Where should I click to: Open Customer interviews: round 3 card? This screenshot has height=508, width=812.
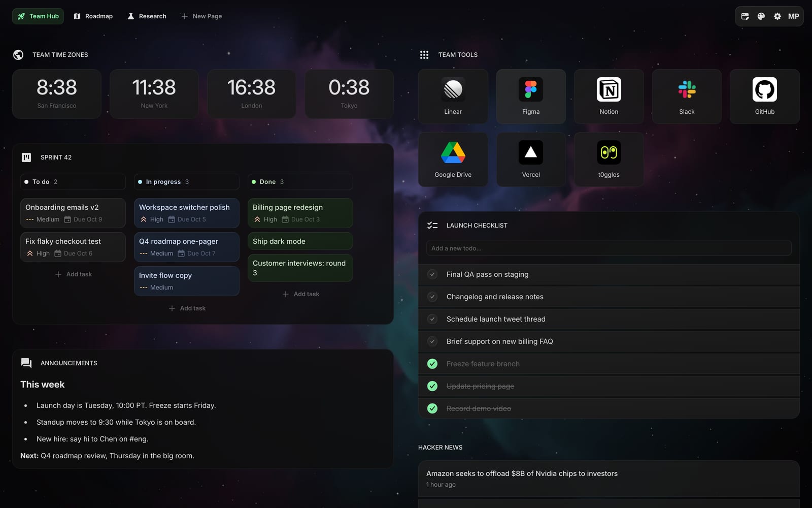(300, 268)
